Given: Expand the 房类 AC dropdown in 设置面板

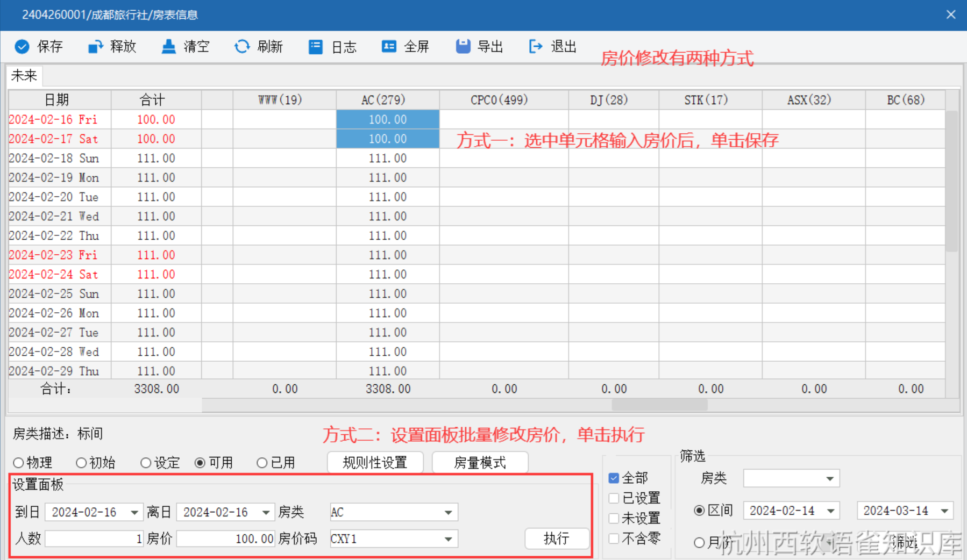Looking at the screenshot, I should (449, 513).
